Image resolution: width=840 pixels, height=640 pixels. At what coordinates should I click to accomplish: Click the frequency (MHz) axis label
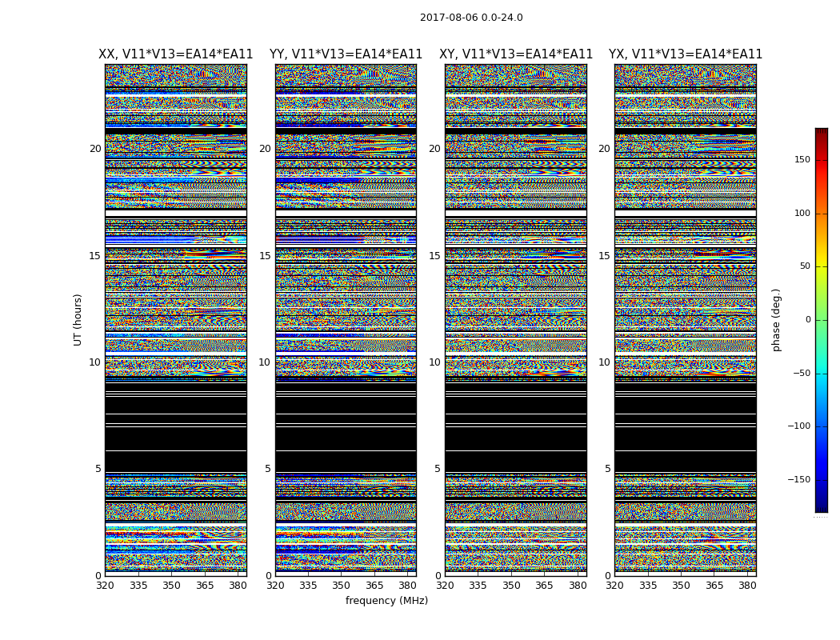coord(386,600)
